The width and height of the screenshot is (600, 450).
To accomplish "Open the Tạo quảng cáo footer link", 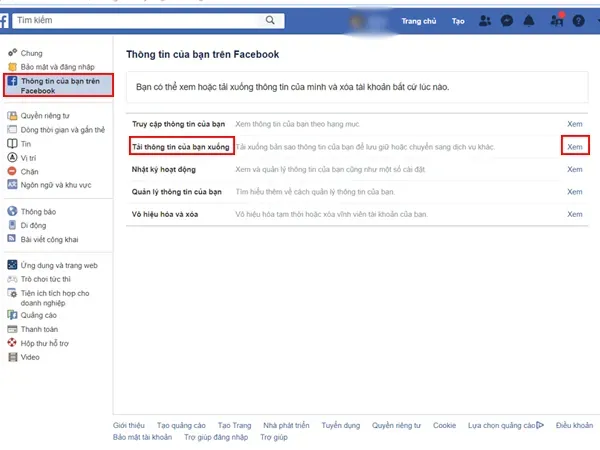I will tap(181, 425).
